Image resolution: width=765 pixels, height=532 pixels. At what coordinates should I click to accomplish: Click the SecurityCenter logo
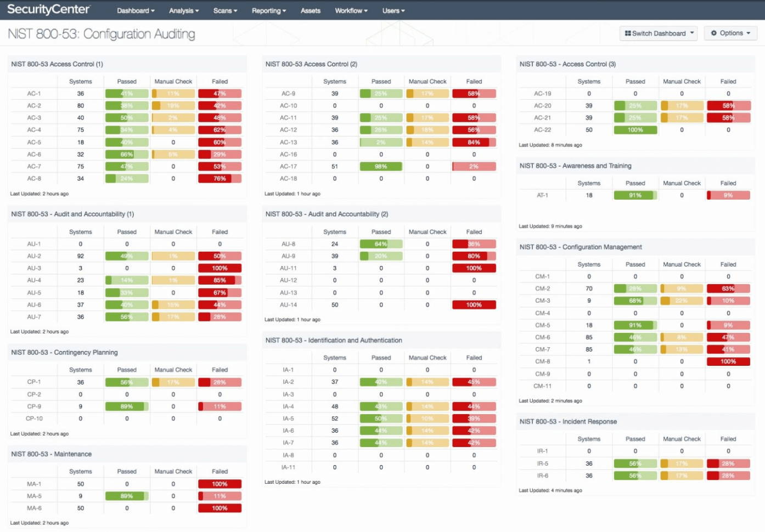point(48,9)
